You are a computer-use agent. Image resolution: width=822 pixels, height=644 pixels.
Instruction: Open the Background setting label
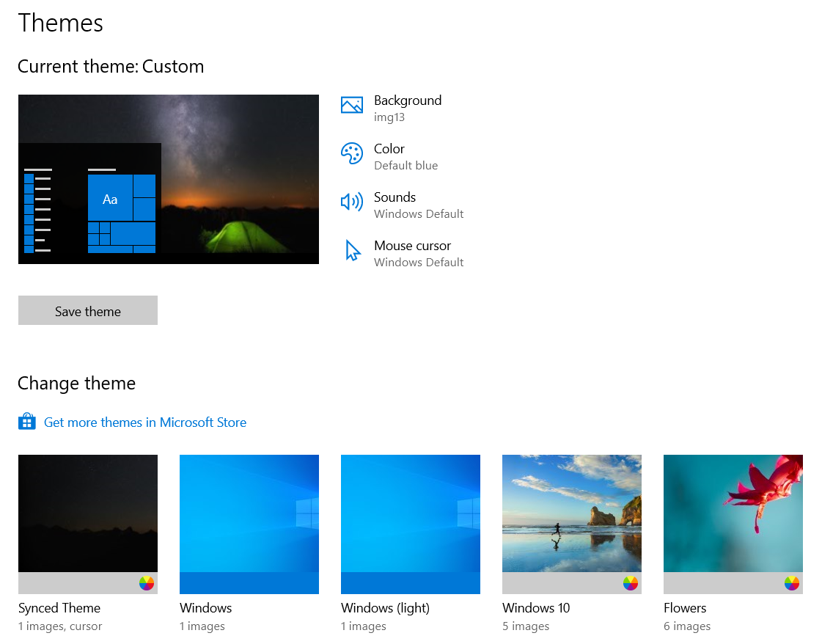tap(408, 100)
